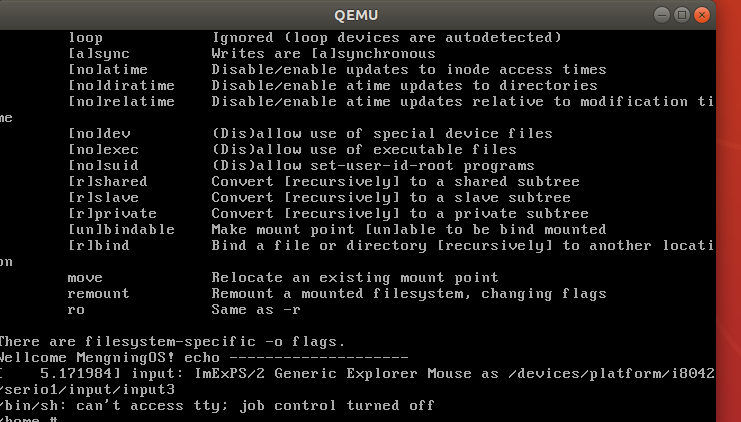Click 'Relocate an existing mount point' text
The height and width of the screenshot is (422, 741).
tap(355, 277)
